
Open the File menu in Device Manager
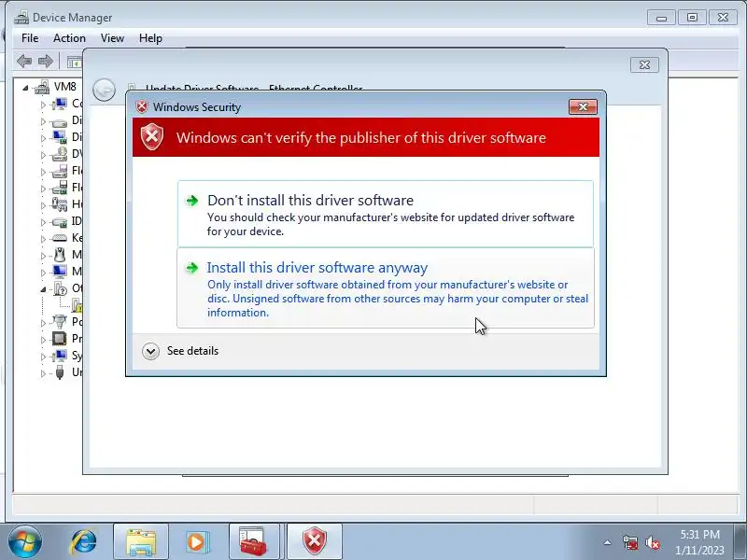pos(30,38)
